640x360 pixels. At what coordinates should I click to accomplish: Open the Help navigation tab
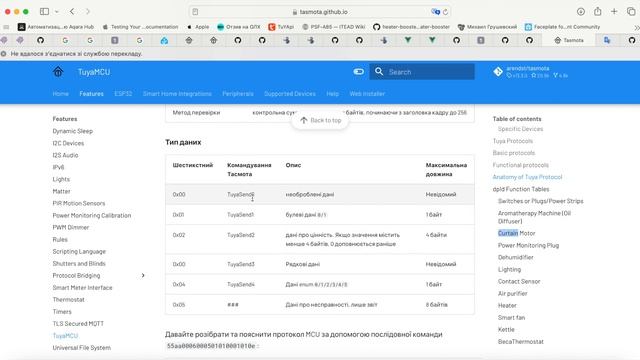(x=333, y=93)
